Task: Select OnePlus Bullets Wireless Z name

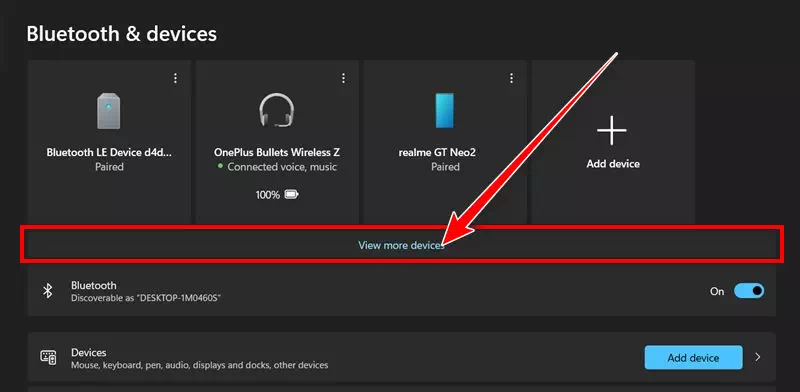Action: click(x=277, y=152)
